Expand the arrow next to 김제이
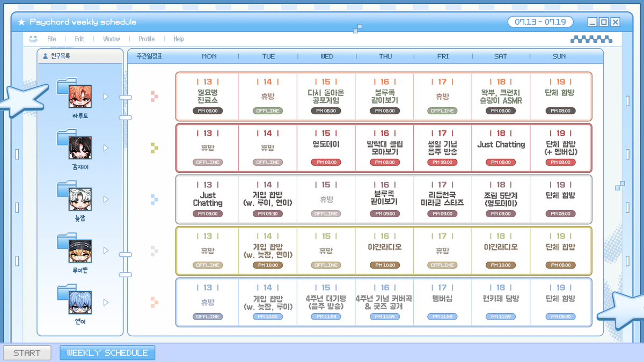 [x=106, y=148]
